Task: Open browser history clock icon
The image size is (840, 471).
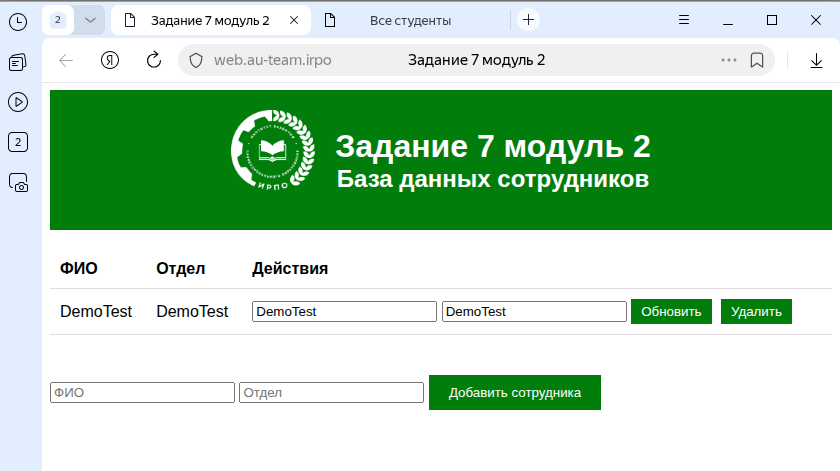Action: point(18,22)
